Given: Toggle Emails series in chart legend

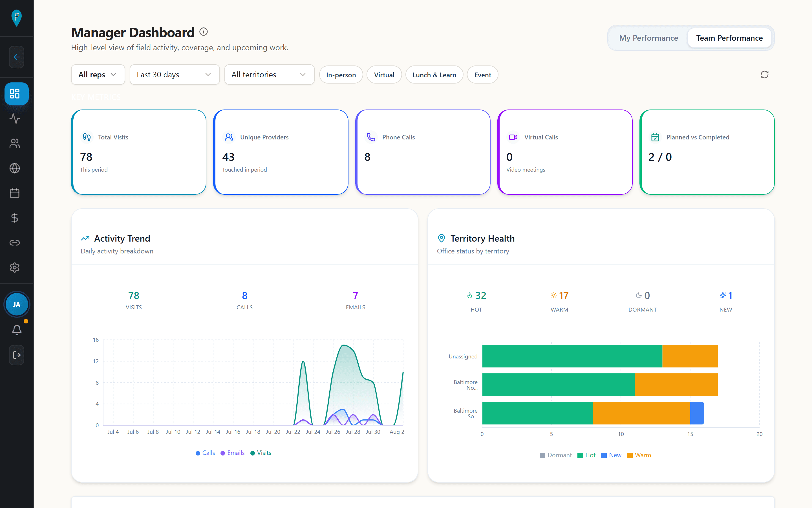Looking at the screenshot, I should click(x=233, y=453).
